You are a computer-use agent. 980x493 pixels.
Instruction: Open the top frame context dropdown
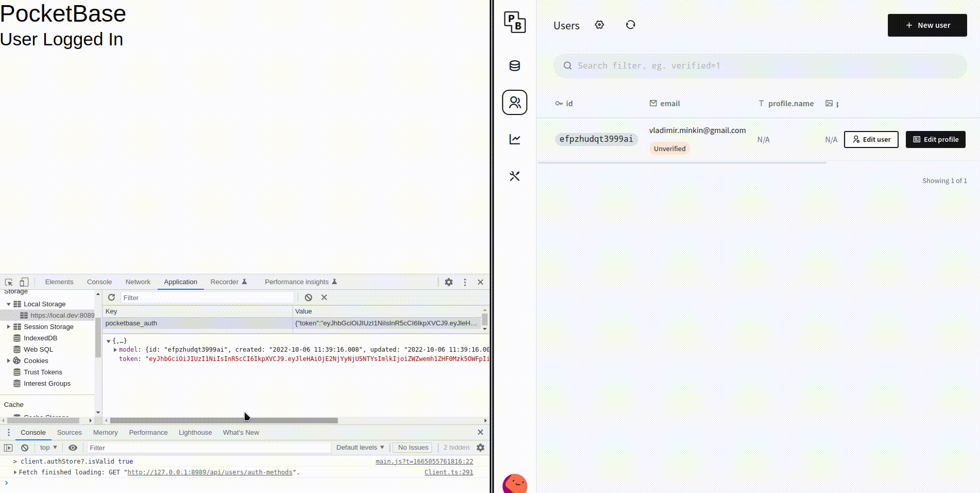click(47, 447)
